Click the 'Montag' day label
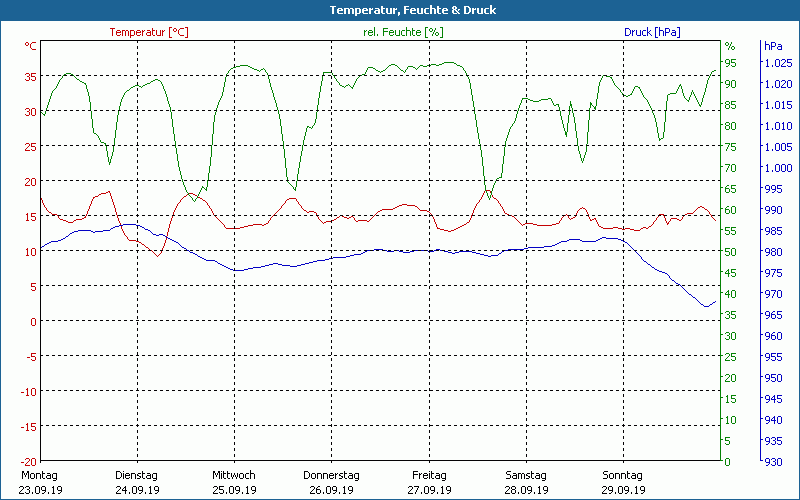This screenshot has width=800, height=500. 39,475
